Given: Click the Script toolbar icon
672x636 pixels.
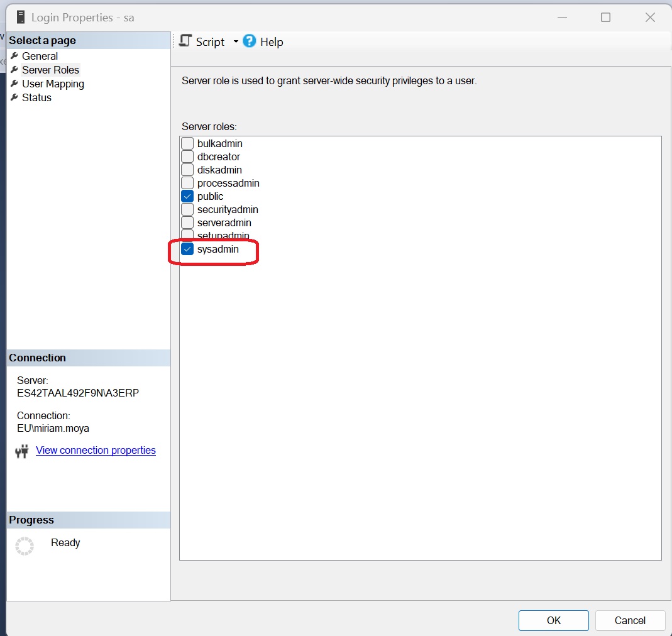Looking at the screenshot, I should point(185,41).
